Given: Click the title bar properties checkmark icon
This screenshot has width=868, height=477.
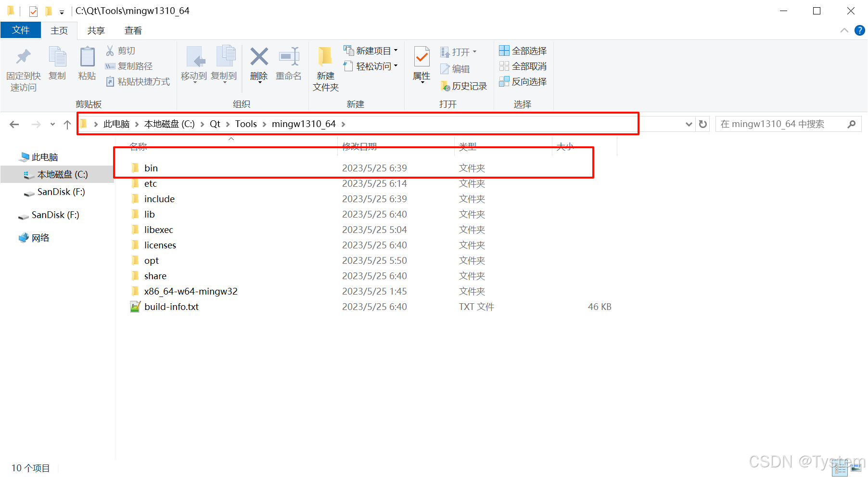Looking at the screenshot, I should [x=33, y=11].
